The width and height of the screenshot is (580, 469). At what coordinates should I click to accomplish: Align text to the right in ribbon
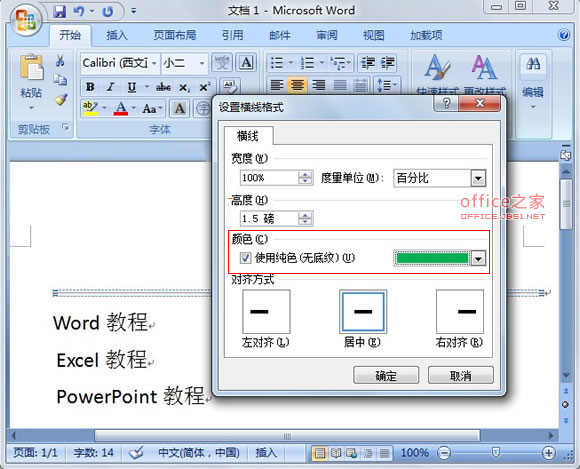click(318, 85)
